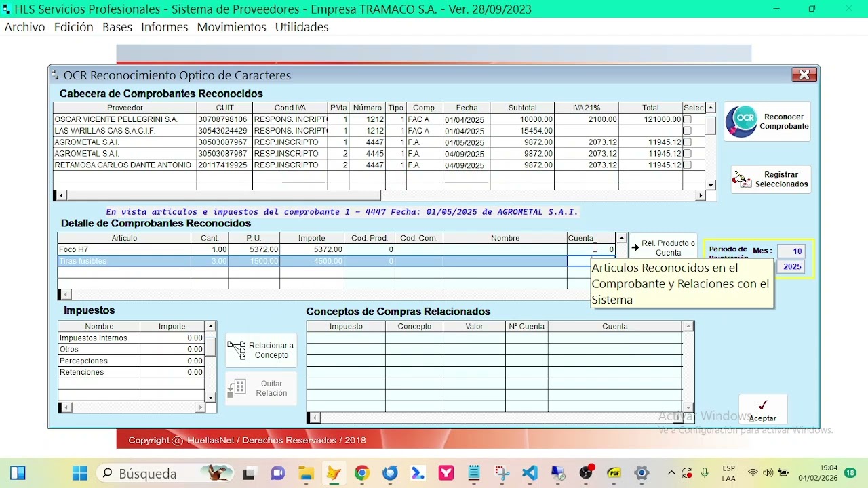Open the Task View taskbar icon
The width and height of the screenshot is (868, 488).
(x=250, y=473)
